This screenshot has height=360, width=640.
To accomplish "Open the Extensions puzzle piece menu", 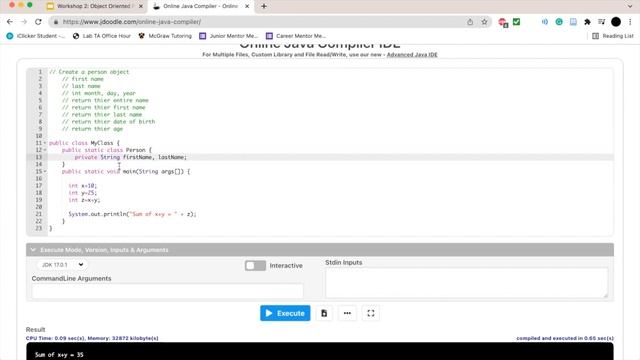I will pyautogui.click(x=587, y=22).
